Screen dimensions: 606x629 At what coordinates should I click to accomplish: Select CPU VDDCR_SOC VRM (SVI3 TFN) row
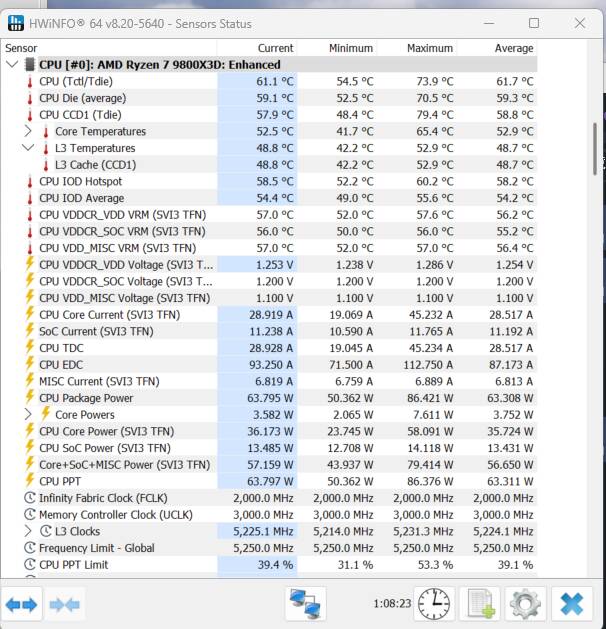click(x=269, y=231)
